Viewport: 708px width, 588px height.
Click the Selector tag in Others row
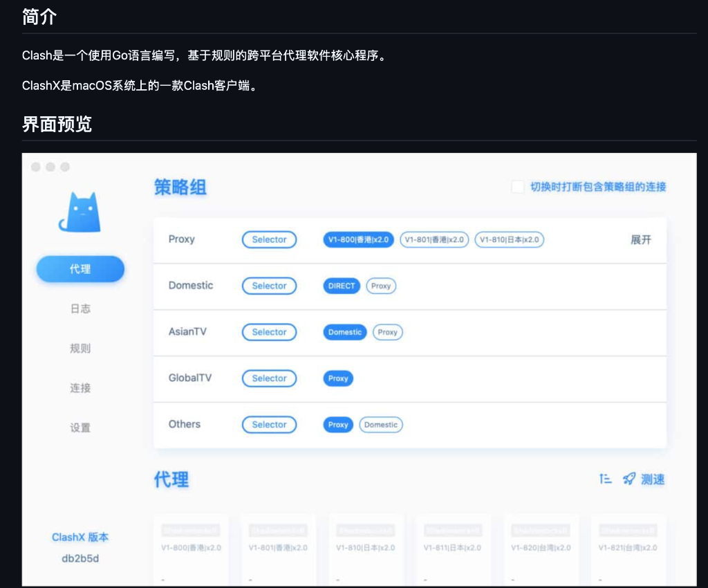(269, 425)
